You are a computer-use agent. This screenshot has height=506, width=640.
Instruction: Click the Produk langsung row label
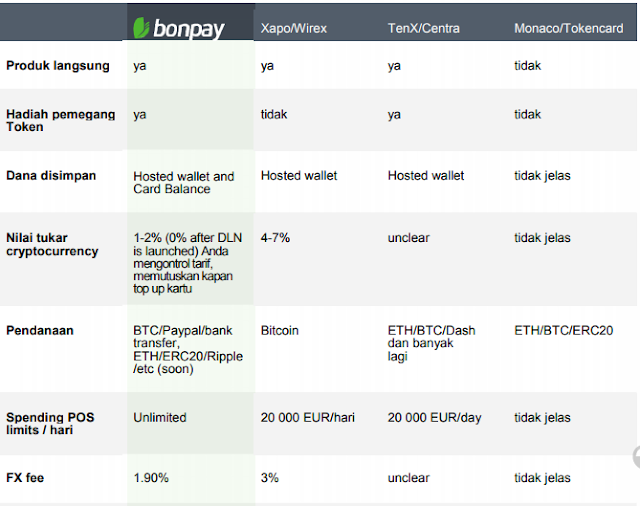pyautogui.click(x=58, y=66)
